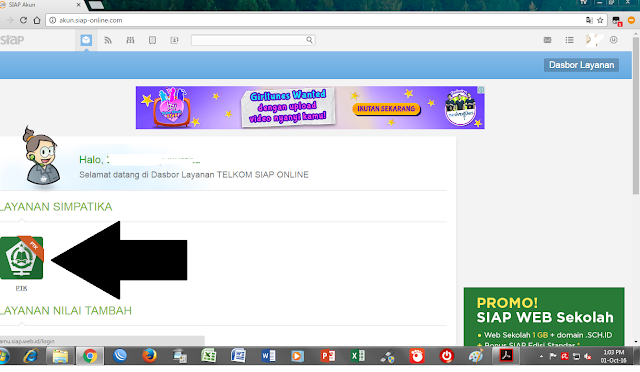The height and width of the screenshot is (372, 640).
Task: Click the browser home icon
Action: [37, 20]
